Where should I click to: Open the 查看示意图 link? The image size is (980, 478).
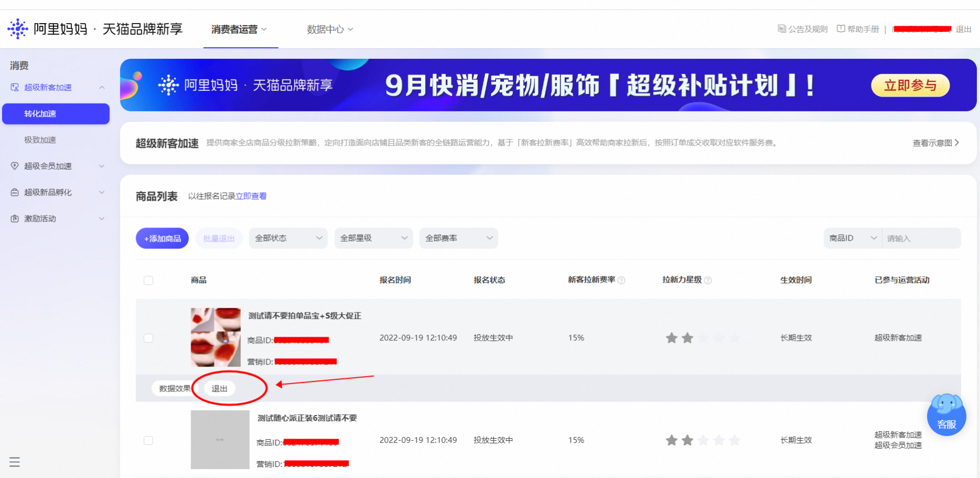pos(936,143)
